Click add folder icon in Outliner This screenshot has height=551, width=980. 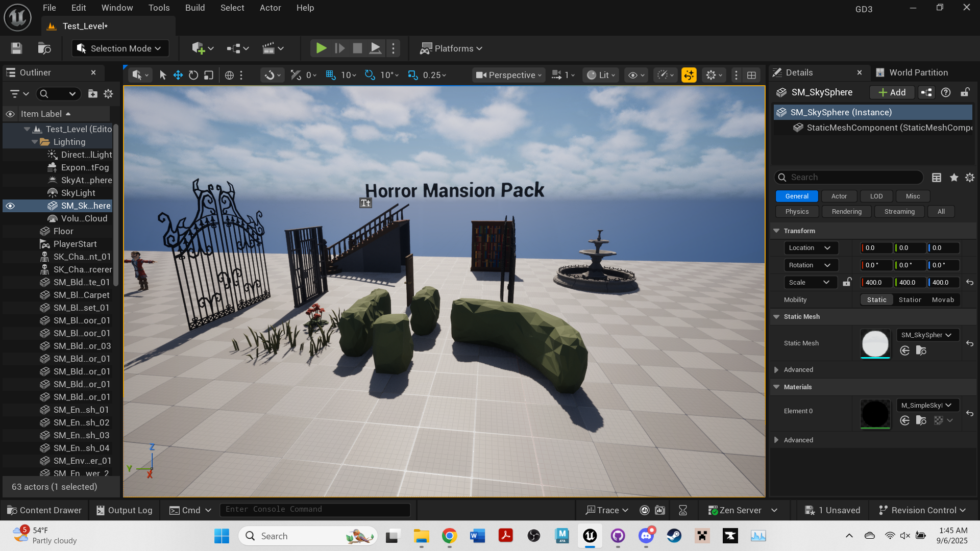(x=92, y=94)
